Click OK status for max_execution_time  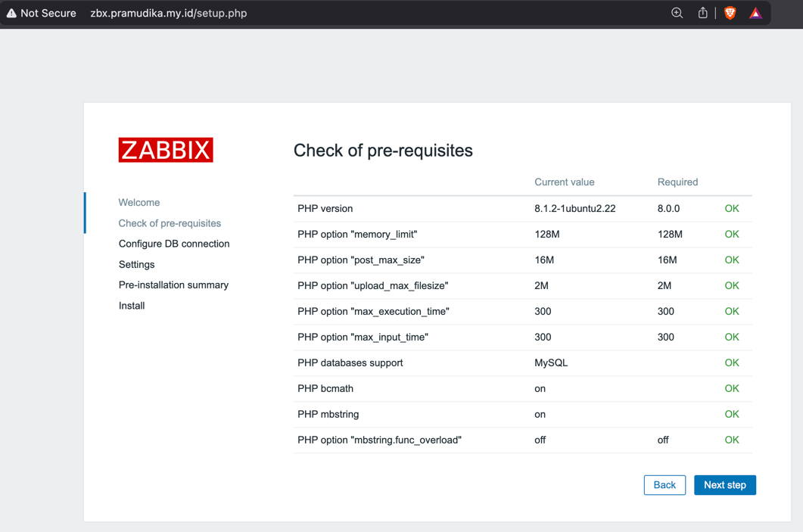[x=732, y=311]
